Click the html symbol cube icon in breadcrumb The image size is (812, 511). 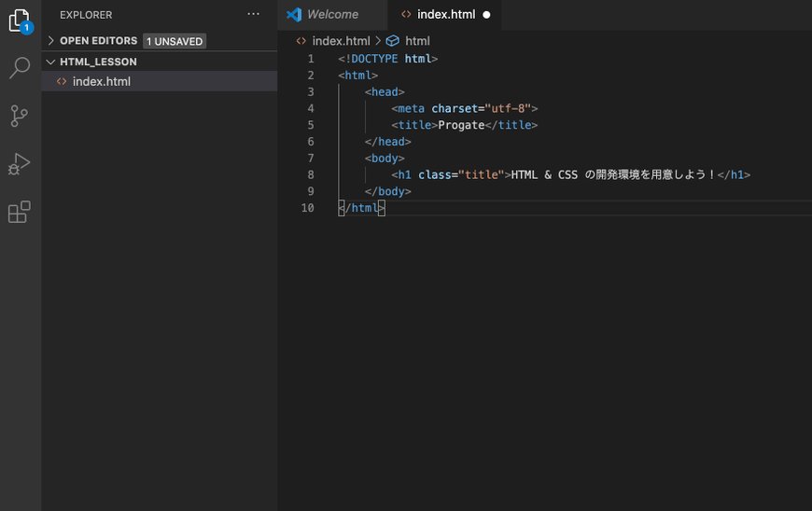393,40
